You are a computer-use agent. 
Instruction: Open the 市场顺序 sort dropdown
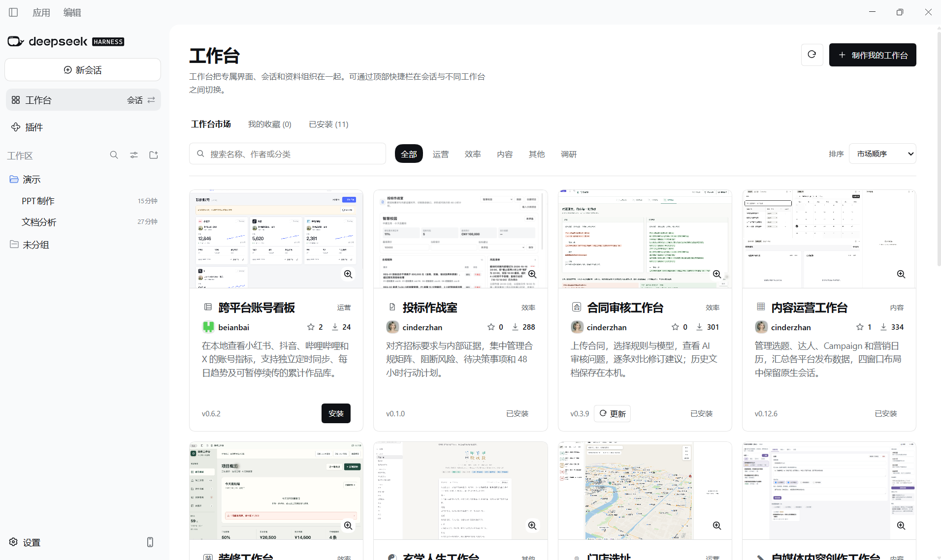(x=882, y=154)
